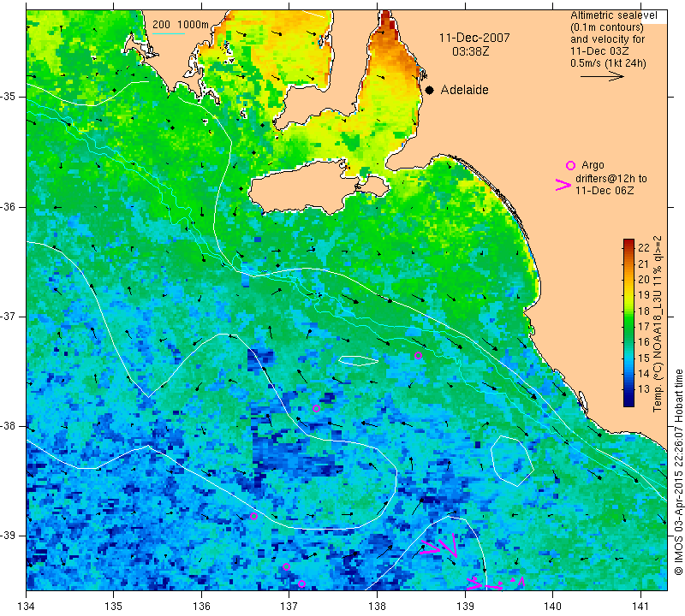Image resolution: width=685 pixels, height=616 pixels.
Task: Click the bottom-most Argo circle near 137.1E
Action: (x=301, y=583)
